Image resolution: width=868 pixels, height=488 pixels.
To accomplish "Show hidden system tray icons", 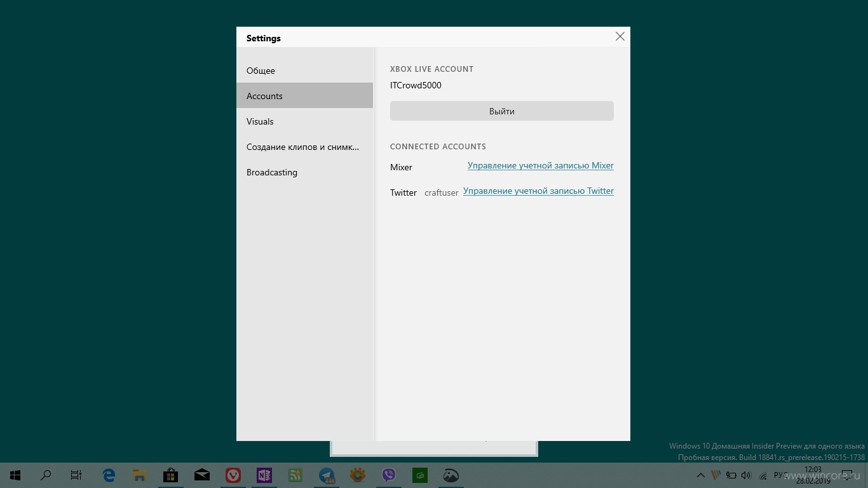I will pyautogui.click(x=701, y=475).
